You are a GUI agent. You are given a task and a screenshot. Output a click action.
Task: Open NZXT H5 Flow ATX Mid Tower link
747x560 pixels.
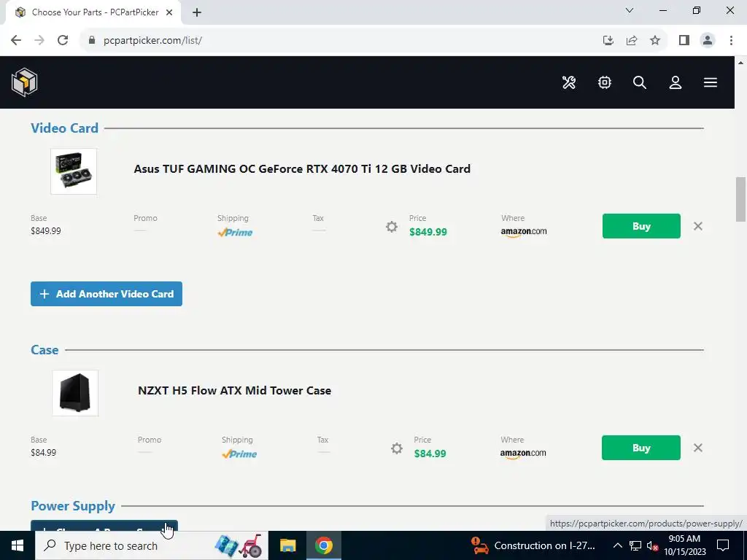pyautogui.click(x=234, y=391)
